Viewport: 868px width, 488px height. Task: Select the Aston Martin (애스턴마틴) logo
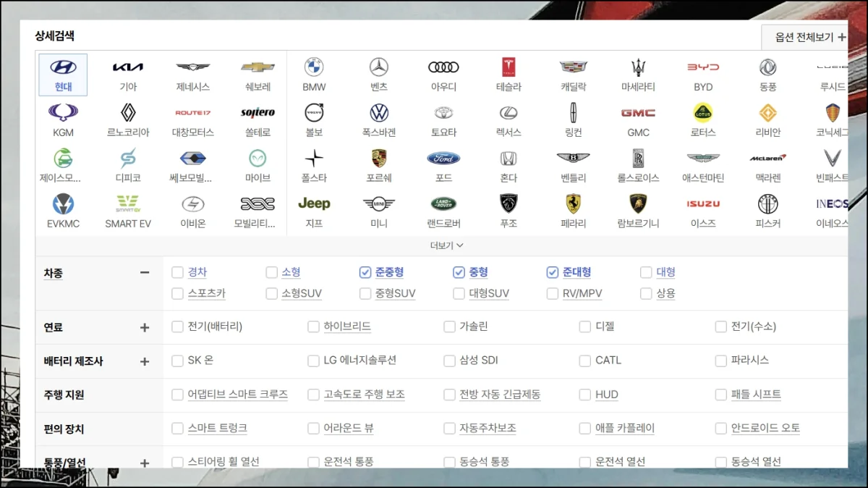pyautogui.click(x=703, y=158)
